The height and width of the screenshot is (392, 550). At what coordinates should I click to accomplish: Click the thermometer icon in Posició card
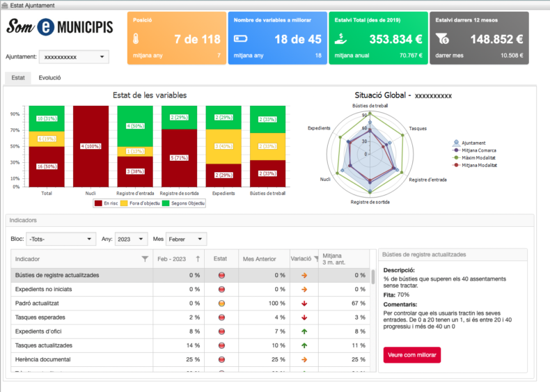click(136, 39)
